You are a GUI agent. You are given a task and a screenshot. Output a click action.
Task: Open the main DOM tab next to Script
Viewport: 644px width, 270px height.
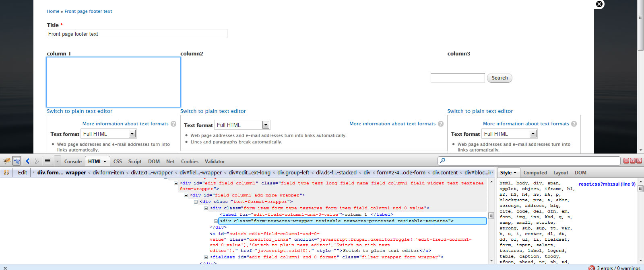pyautogui.click(x=154, y=161)
